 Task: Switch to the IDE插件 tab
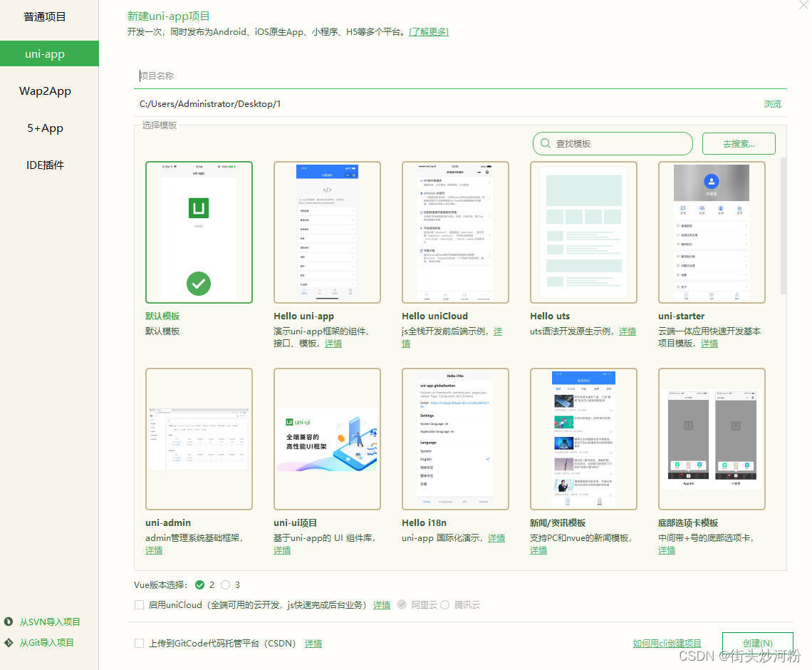(x=45, y=165)
